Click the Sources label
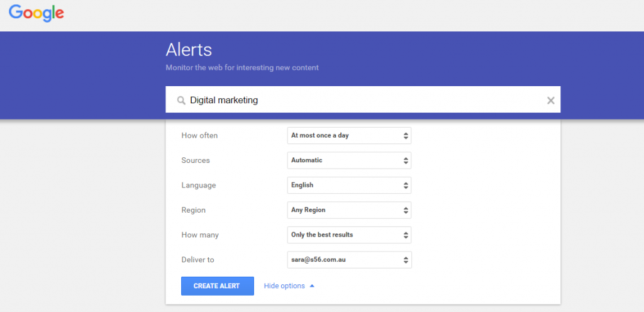This screenshot has width=644, height=312. pos(196,160)
